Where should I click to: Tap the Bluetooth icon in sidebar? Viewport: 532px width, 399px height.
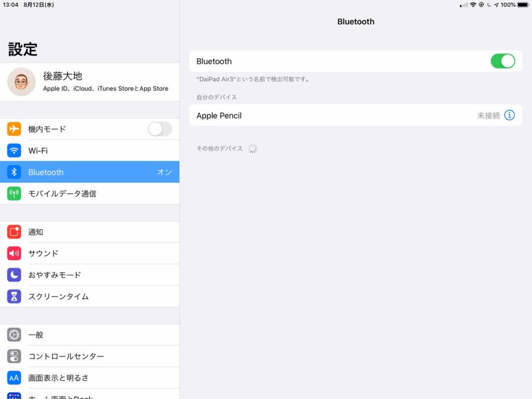14,172
